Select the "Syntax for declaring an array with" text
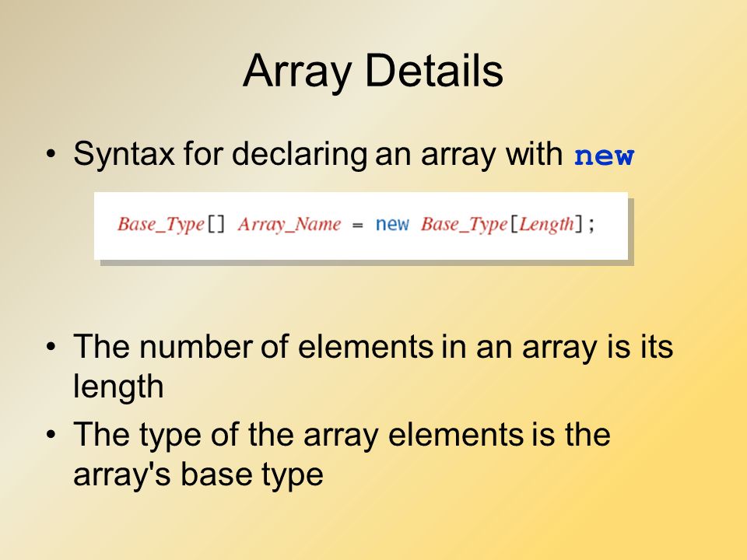The image size is (747, 560). click(318, 154)
